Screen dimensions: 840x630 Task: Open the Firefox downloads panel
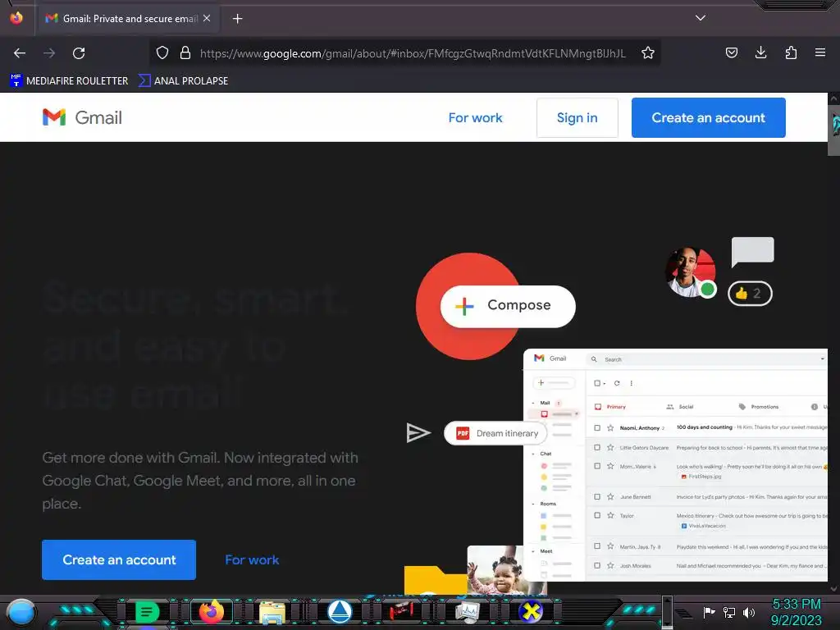point(760,52)
